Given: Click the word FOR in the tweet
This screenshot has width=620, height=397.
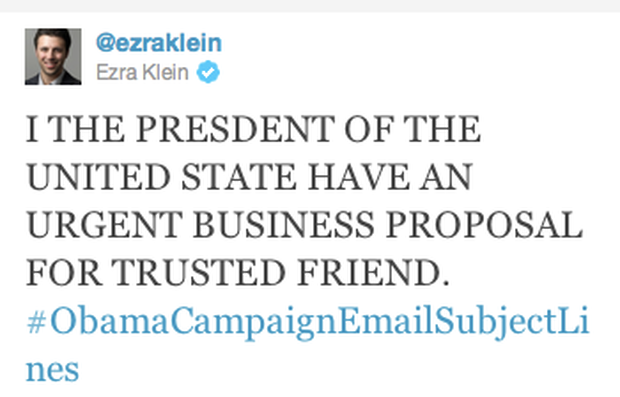Looking at the screenshot, I should tap(64, 273).
